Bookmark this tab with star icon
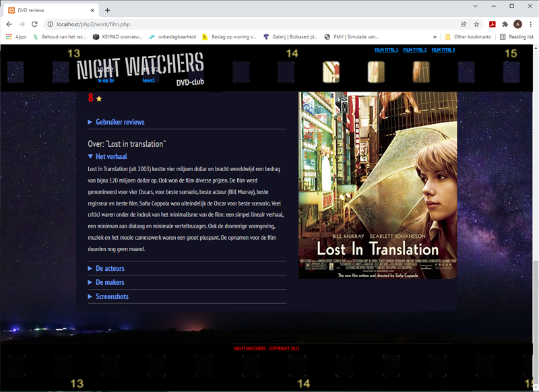The width and height of the screenshot is (539, 392). [476, 24]
